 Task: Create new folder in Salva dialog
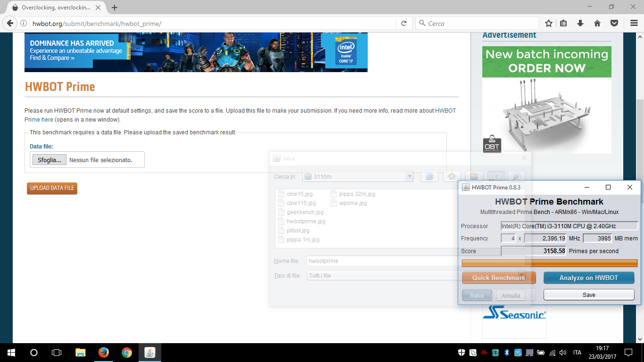pyautogui.click(x=473, y=176)
